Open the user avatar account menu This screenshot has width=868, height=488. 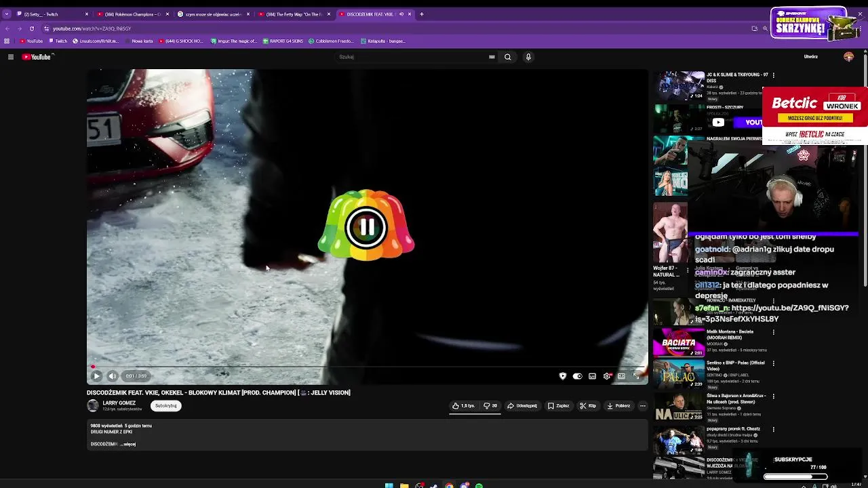848,57
